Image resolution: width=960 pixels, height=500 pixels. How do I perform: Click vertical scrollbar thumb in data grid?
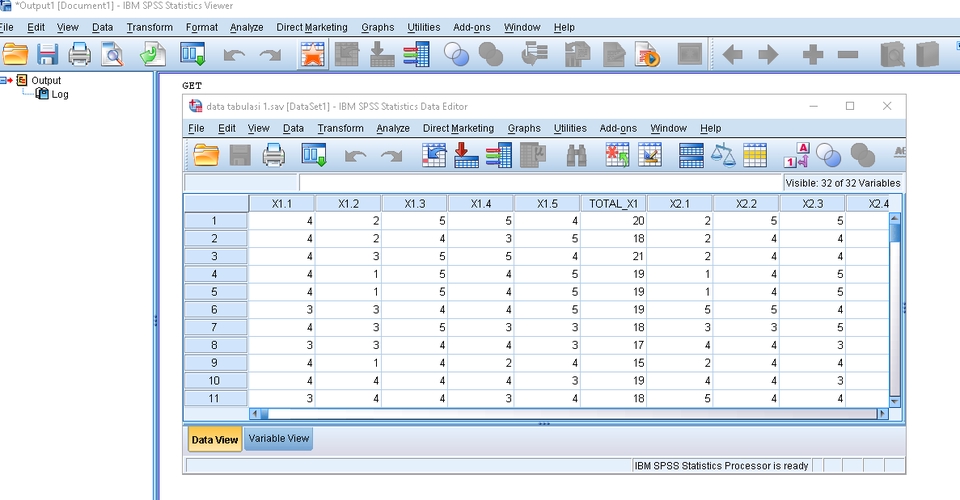click(x=894, y=233)
